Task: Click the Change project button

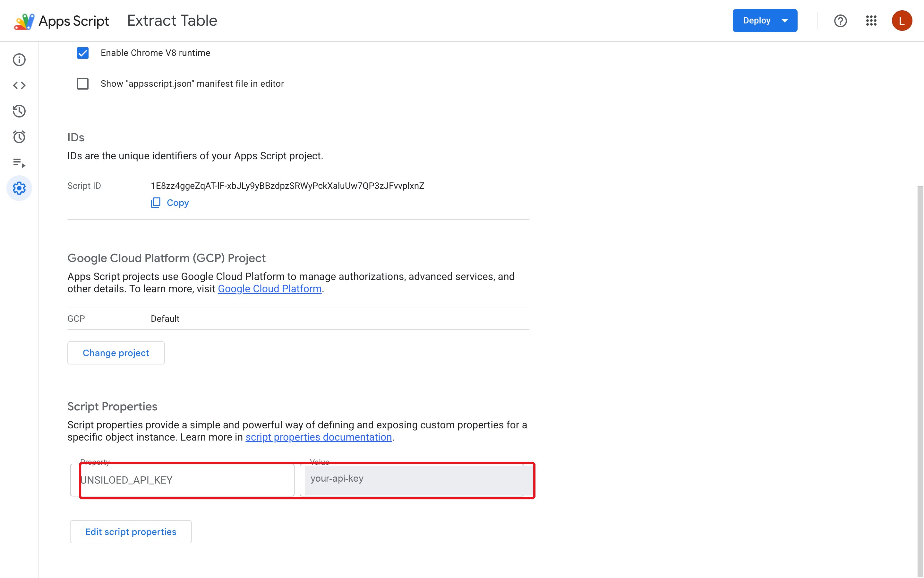Action: (116, 353)
